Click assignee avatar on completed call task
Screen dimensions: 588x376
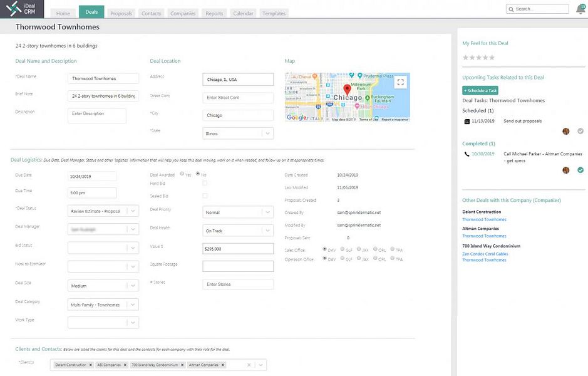pos(566,170)
